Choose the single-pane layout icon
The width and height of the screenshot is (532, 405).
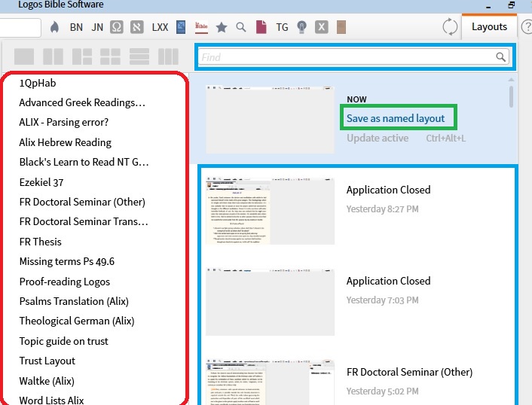24,56
